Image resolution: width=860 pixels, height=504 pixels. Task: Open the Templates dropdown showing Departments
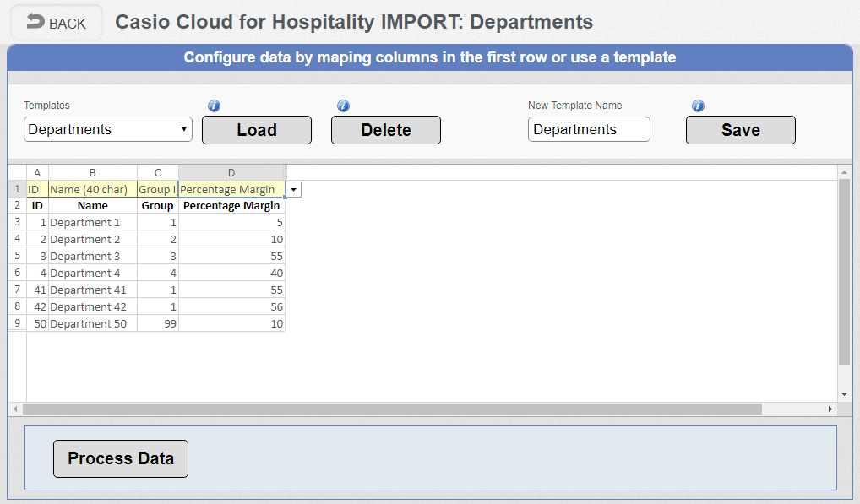click(x=108, y=129)
